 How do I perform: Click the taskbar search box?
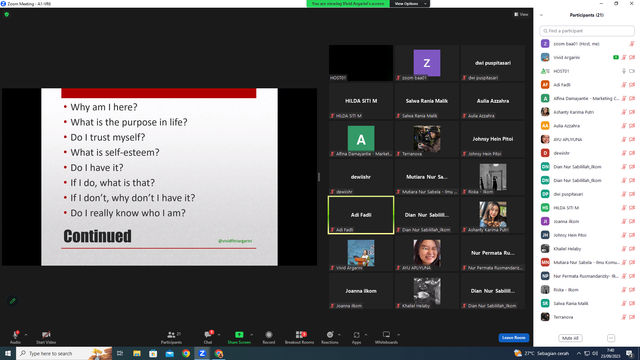click(x=64, y=353)
